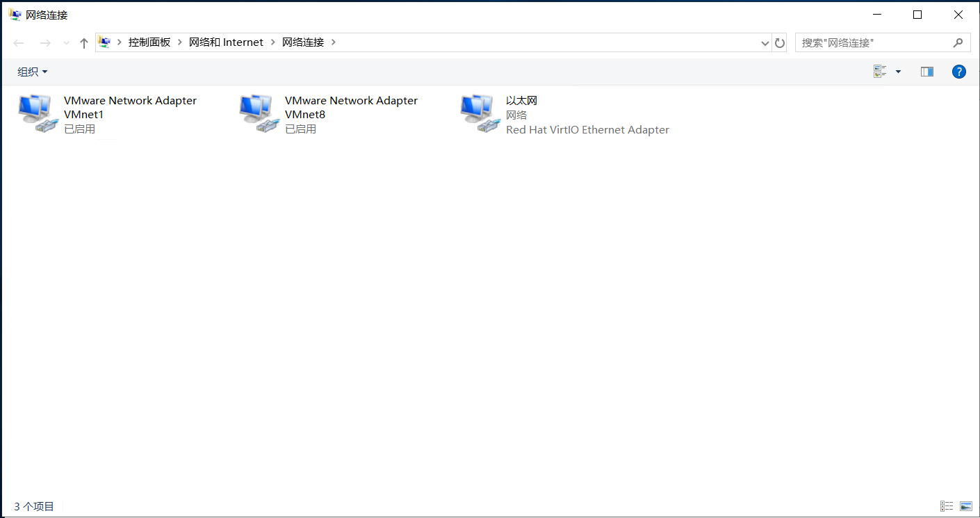
Task: Click the 3 个项目 status text
Action: 34,506
